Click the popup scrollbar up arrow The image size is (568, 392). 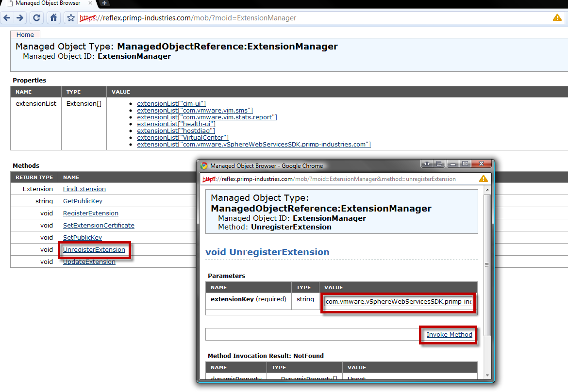(487, 190)
